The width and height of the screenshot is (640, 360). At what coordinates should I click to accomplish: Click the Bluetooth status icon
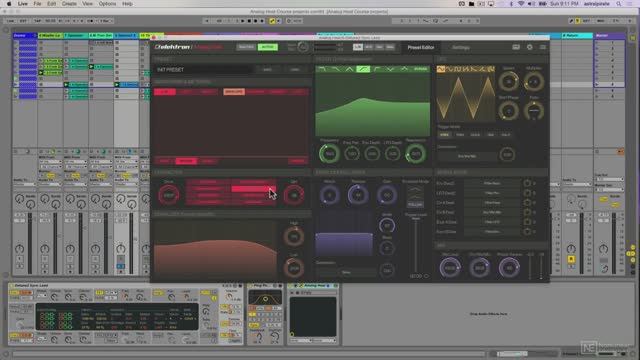[511, 4]
